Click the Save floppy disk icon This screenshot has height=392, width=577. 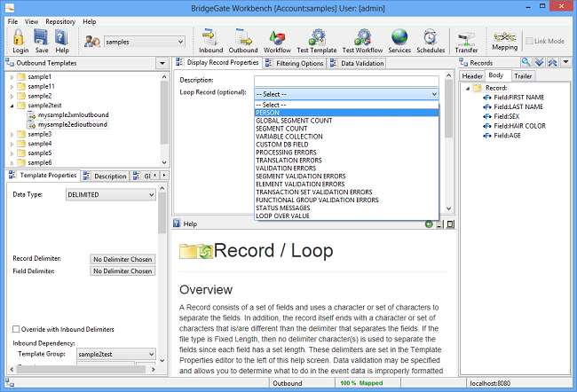(41, 37)
